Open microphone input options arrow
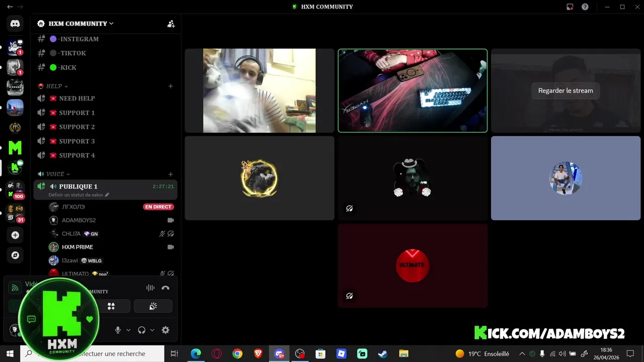Image resolution: width=644 pixels, height=362 pixels. pos(128,330)
